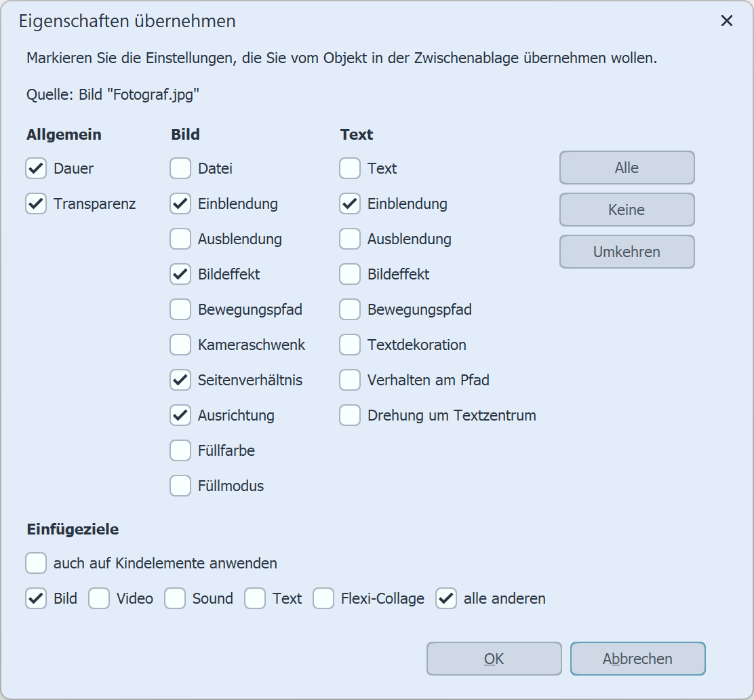Confirm the dialog with OK
The image size is (754, 700).
[x=494, y=659]
